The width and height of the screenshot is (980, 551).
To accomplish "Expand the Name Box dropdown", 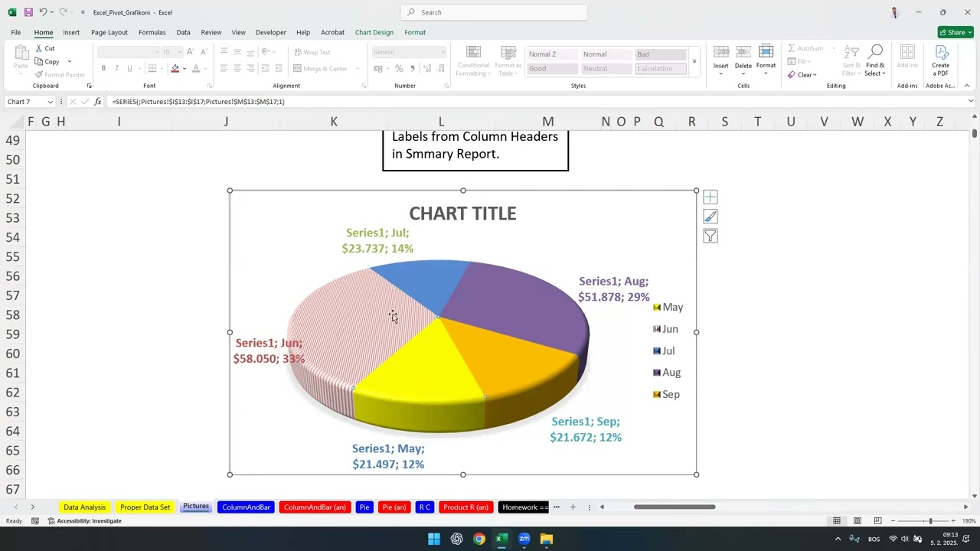I will click(x=51, y=102).
